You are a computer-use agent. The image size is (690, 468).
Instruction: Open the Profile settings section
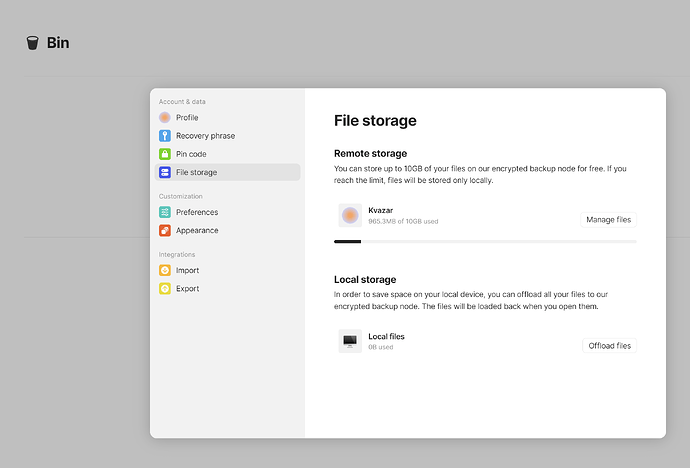coord(228,117)
